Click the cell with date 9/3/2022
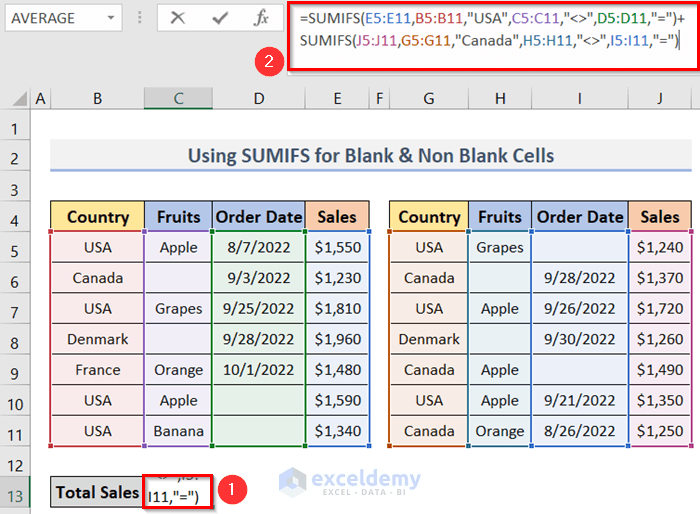The height and width of the screenshot is (514, 700). point(259,278)
